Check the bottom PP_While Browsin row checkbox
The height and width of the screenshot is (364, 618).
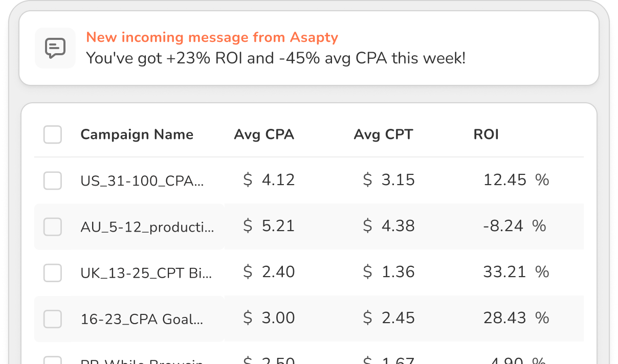tap(52, 360)
